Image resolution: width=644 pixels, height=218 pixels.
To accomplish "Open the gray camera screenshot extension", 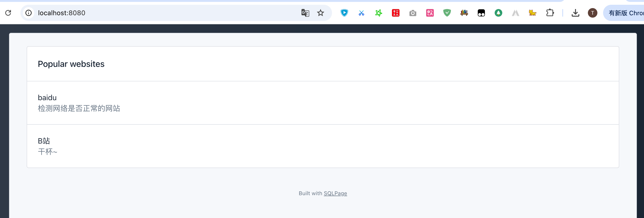I will click(413, 13).
